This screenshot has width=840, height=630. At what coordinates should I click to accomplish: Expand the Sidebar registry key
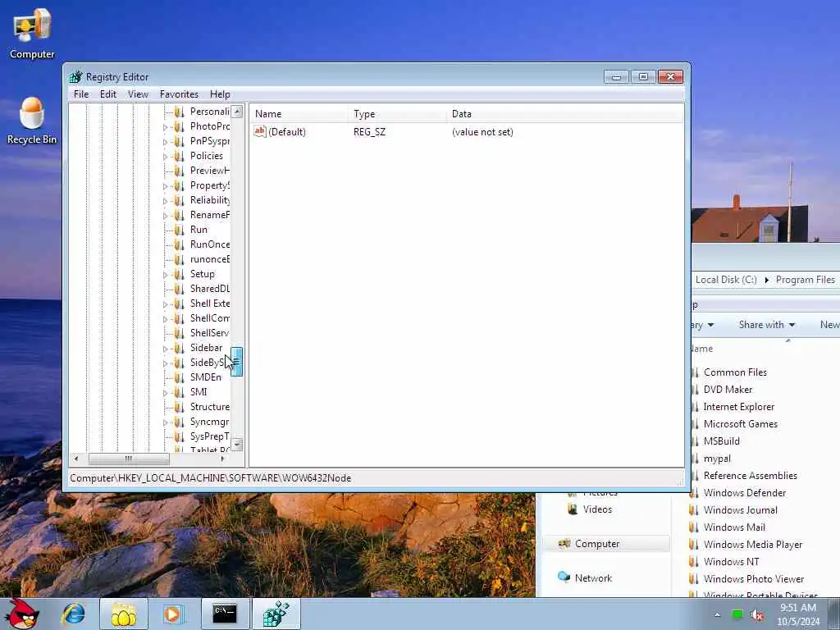(x=165, y=349)
